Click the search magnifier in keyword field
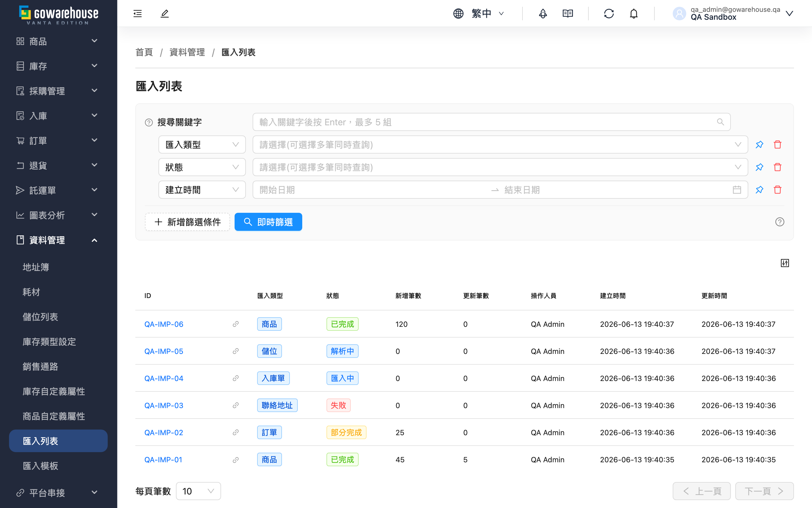The height and width of the screenshot is (508, 812). pyautogui.click(x=720, y=122)
